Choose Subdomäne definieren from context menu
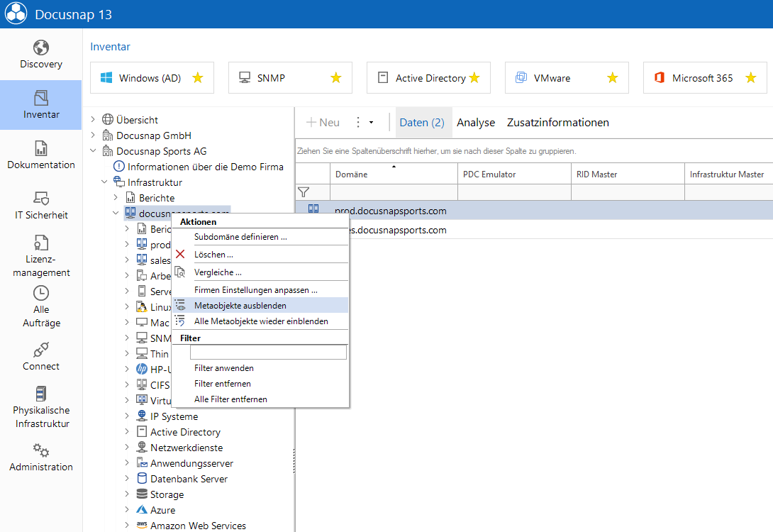The height and width of the screenshot is (532, 773). point(260,237)
